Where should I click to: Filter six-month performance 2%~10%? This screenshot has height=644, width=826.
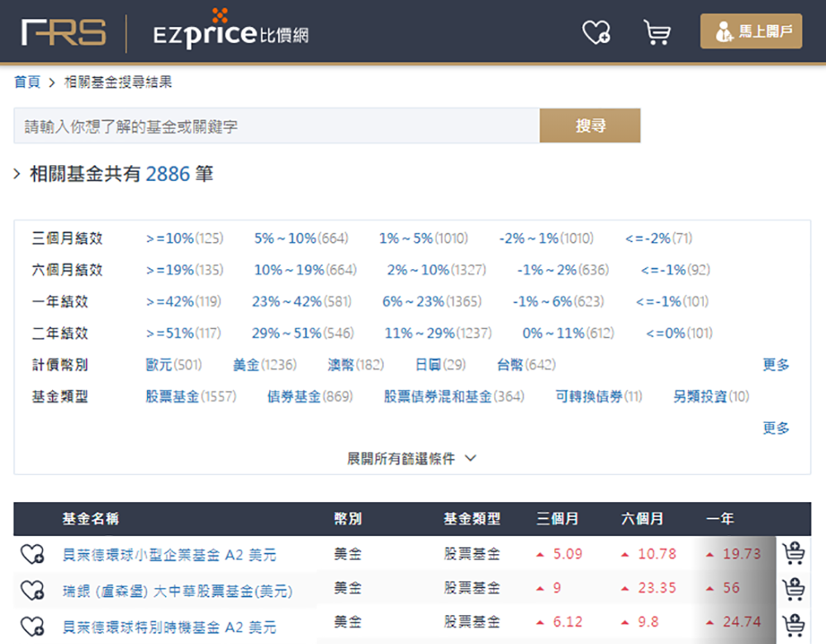437,270
